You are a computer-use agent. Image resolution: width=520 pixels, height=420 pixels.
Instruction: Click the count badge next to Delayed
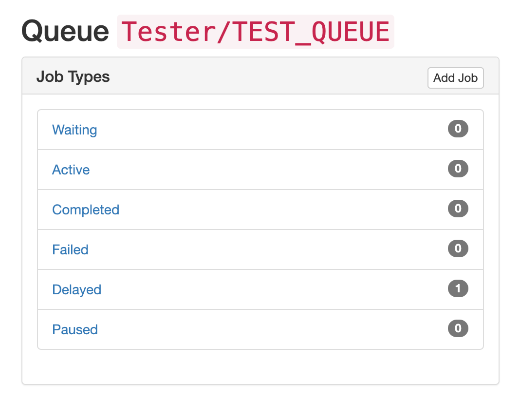458,288
